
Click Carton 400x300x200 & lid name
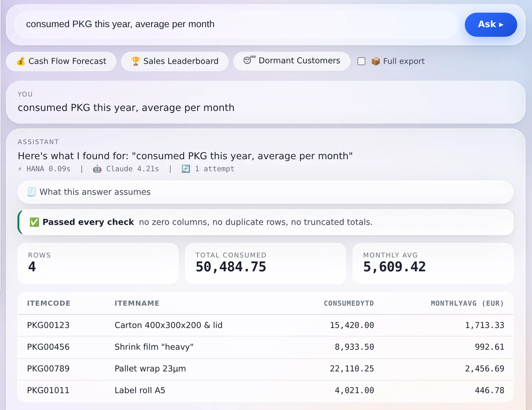(168, 325)
